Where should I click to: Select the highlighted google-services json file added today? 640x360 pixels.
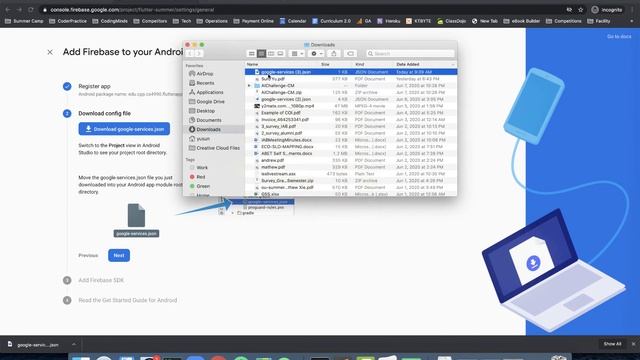351,72
